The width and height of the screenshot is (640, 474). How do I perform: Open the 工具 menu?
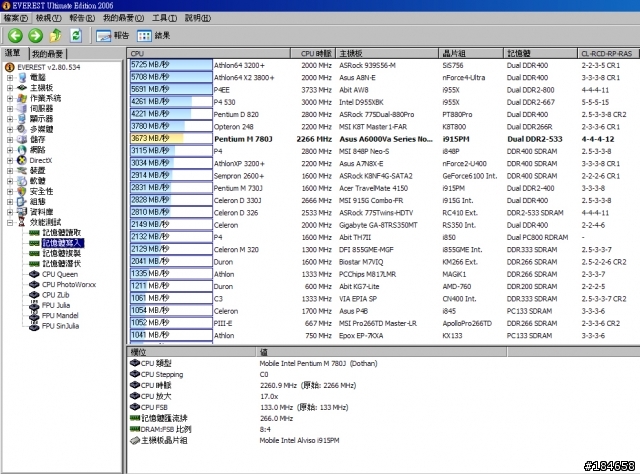pos(164,18)
